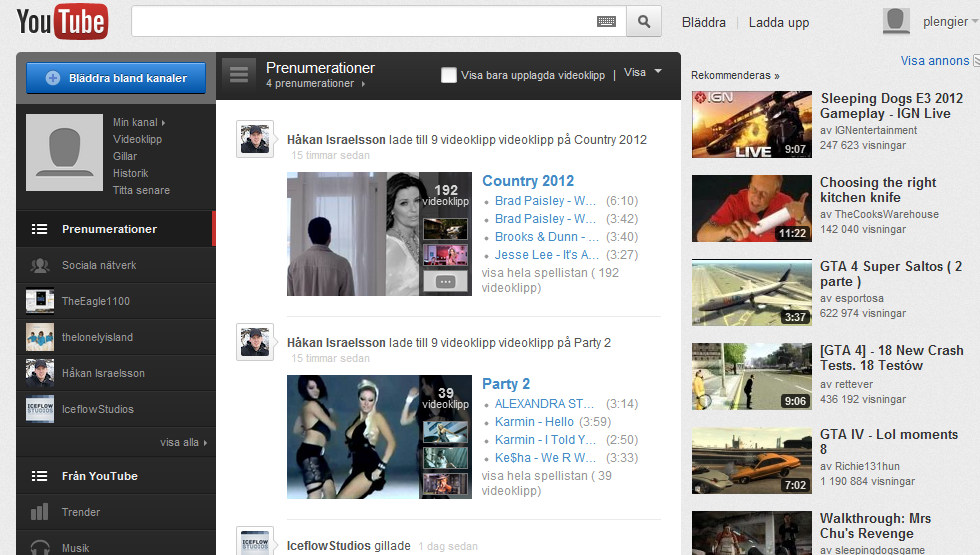The image size is (980, 555).
Task: Expand the Rekommenderas » link
Action: [735, 75]
